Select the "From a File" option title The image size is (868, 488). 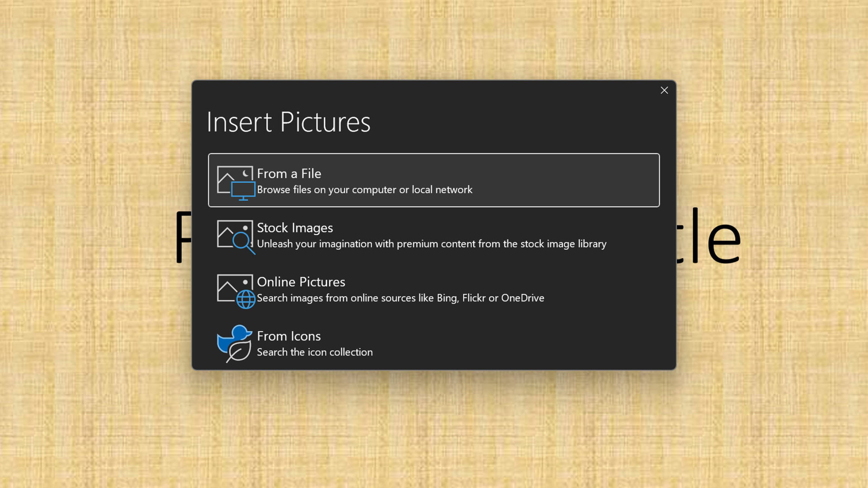coord(289,174)
